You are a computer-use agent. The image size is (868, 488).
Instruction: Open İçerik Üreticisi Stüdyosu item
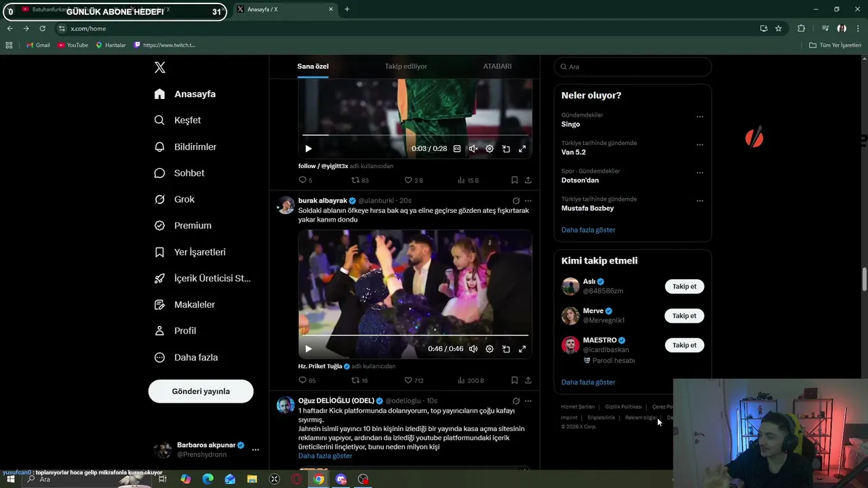click(203, 279)
